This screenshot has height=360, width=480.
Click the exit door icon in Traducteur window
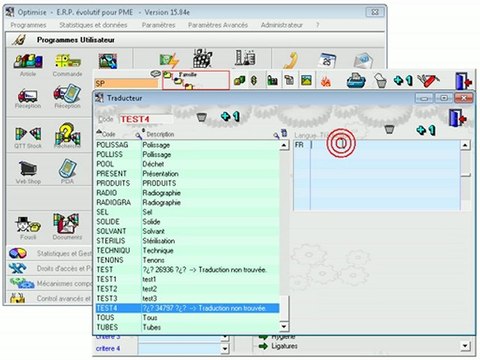458,118
